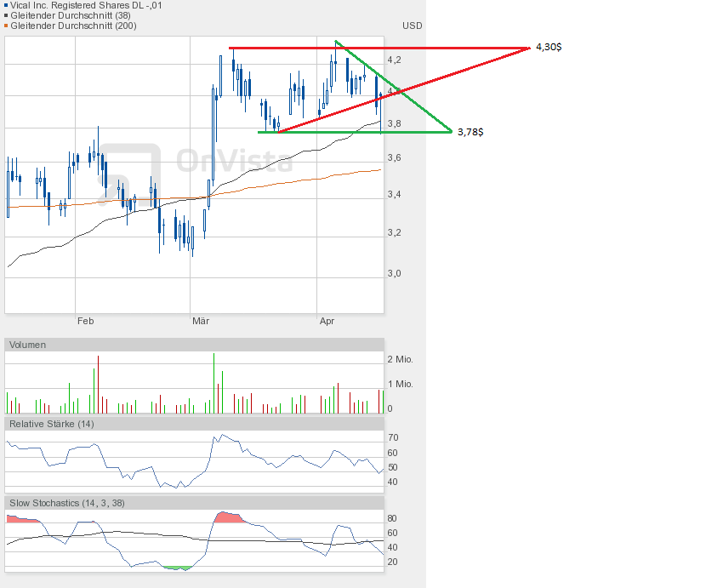This screenshot has width=723, height=588.
Task: Click the Apr month axis label
Action: point(327,321)
